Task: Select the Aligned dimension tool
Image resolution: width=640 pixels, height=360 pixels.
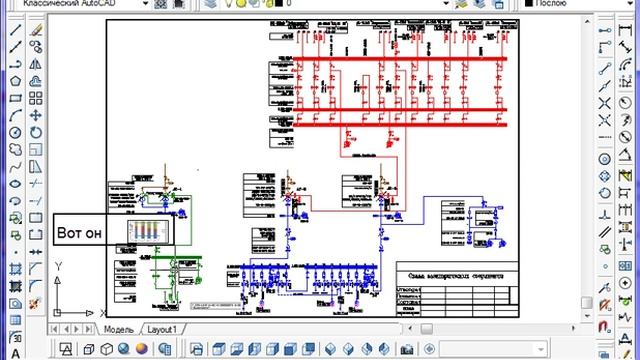Action: 625,47
